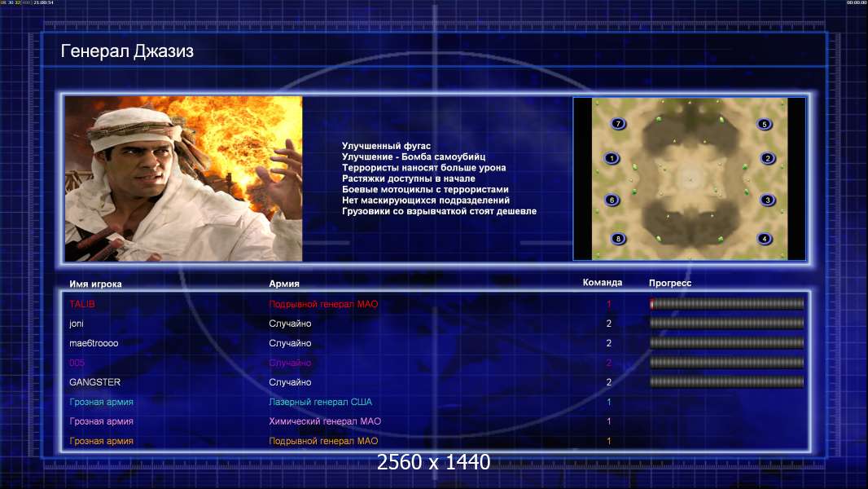Click the GANGSTER loading progress bar
The width and height of the screenshot is (868, 489).
(727, 381)
